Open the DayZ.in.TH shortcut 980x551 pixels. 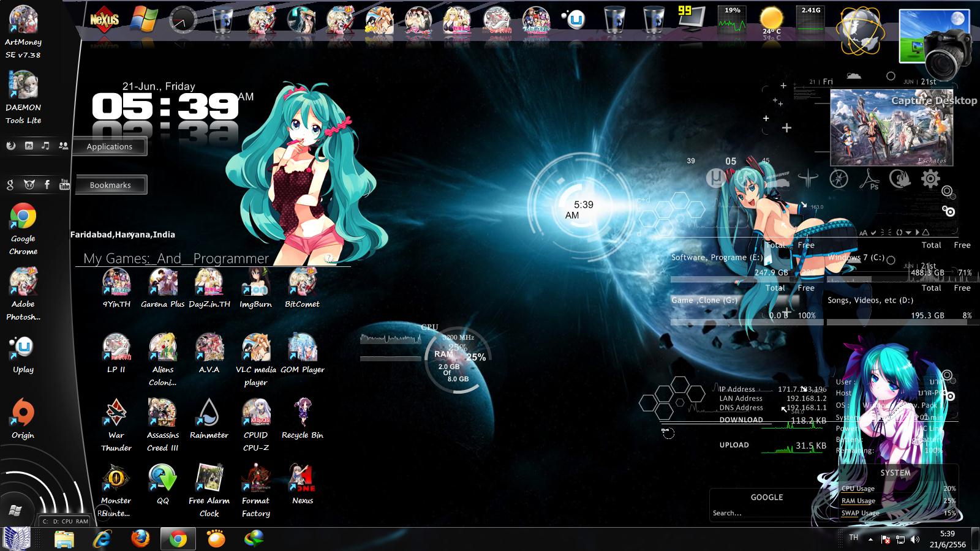click(209, 288)
